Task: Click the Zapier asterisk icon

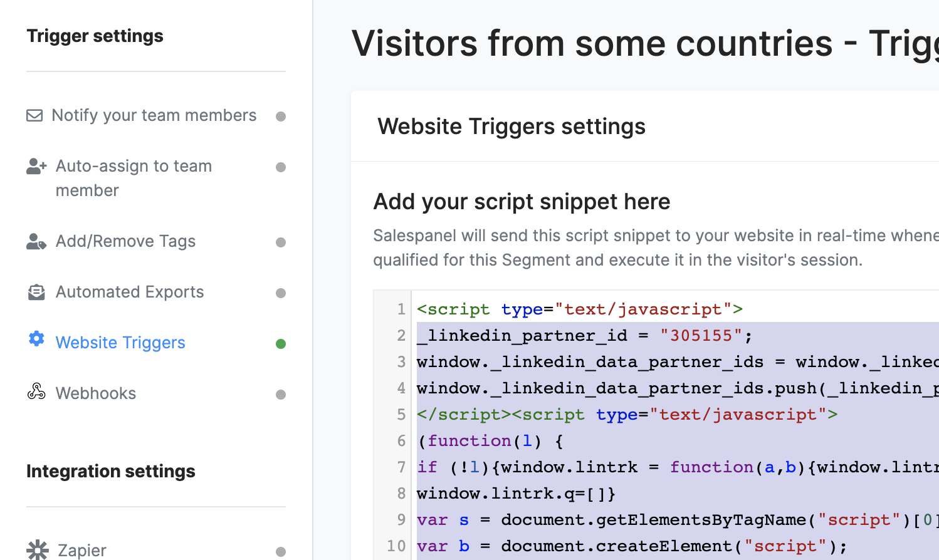Action: tap(38, 550)
